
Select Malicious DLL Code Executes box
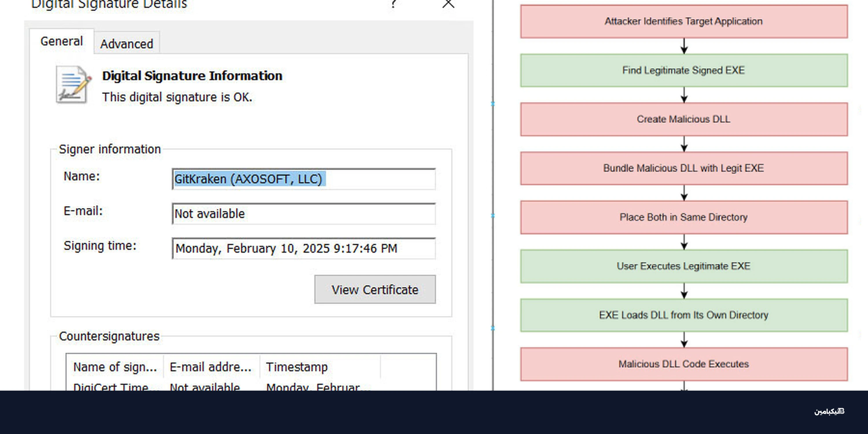tap(683, 364)
